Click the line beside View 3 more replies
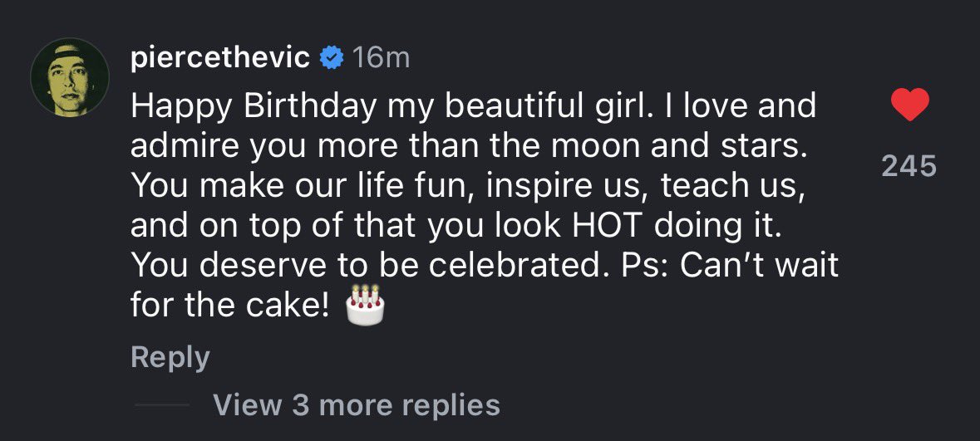Viewport: 980px width, 441px height. point(162,405)
